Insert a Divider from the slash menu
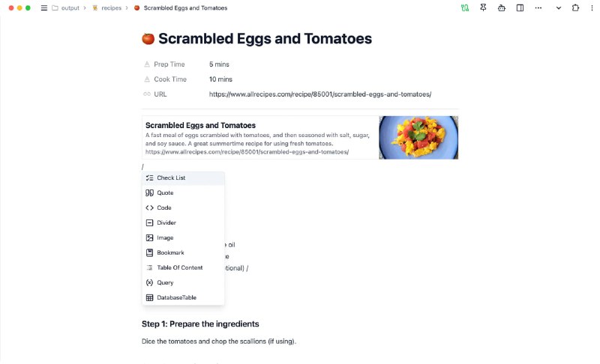The width and height of the screenshot is (600, 364). (x=183, y=222)
